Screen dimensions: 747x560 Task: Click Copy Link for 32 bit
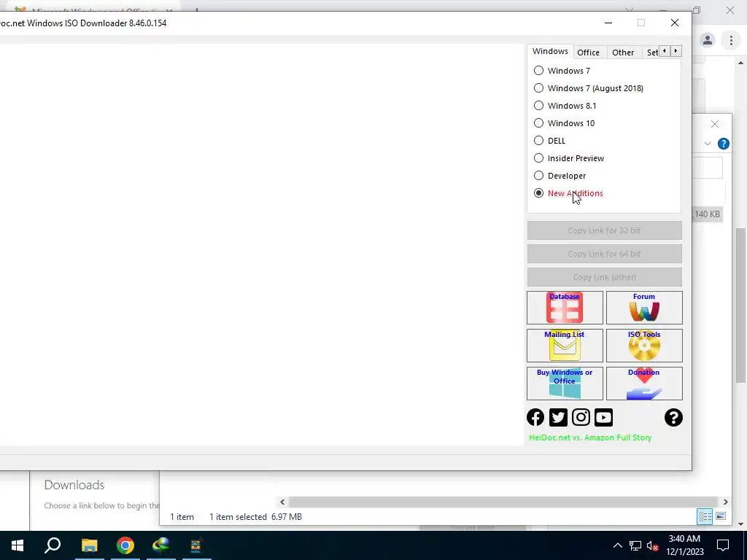(604, 230)
